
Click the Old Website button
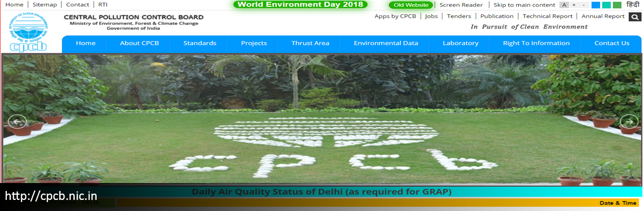pyautogui.click(x=411, y=5)
